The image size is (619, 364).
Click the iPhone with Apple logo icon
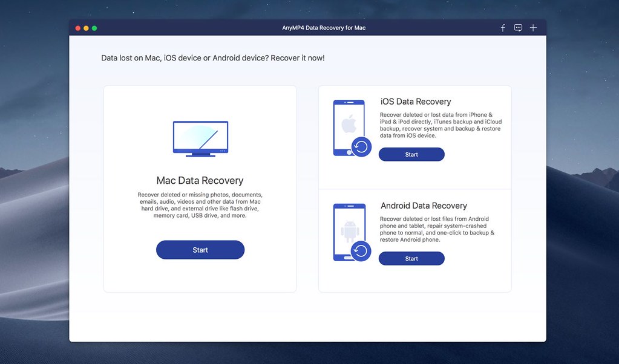(348, 126)
